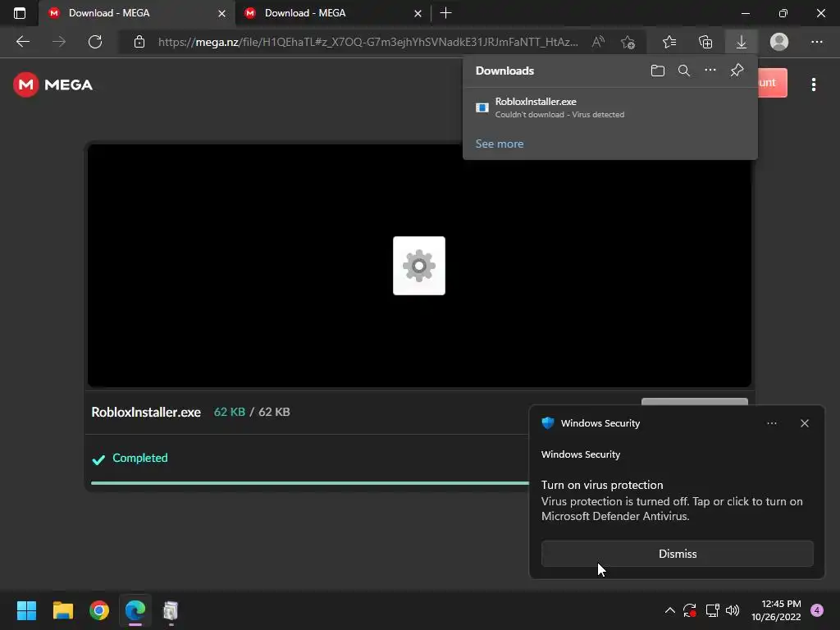Open File Explorer from taskbar
Screen dimensions: 840x630
coord(62,610)
